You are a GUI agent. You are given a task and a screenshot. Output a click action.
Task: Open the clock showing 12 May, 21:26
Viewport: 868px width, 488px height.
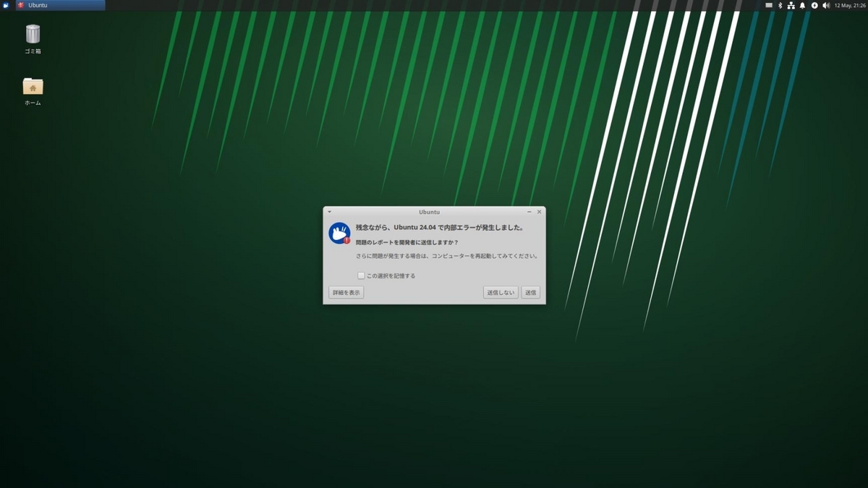tap(850, 5)
